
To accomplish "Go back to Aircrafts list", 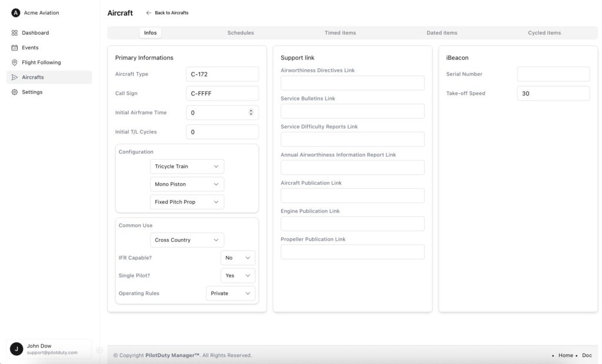I will (x=168, y=13).
